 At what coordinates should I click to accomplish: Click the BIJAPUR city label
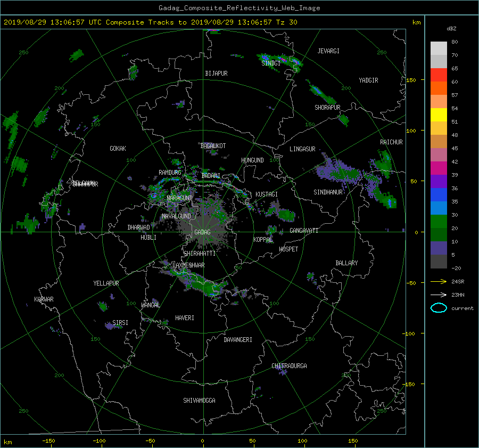coord(216,74)
